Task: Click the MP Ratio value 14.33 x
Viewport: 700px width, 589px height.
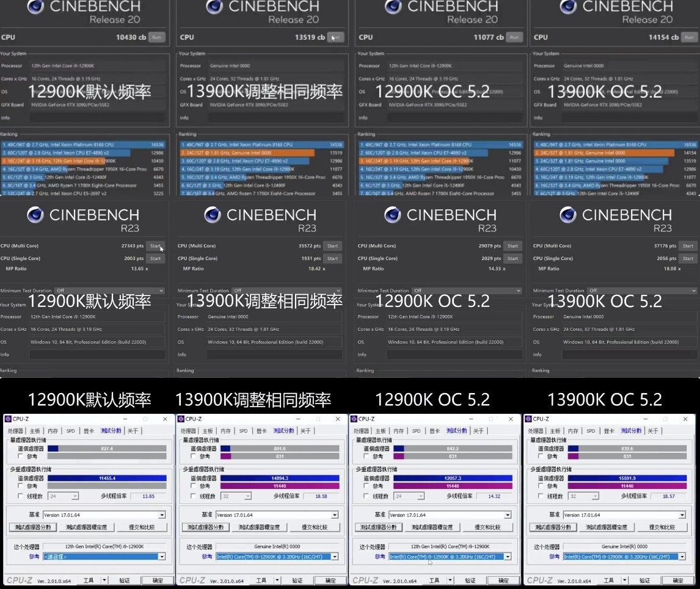Action: 497,269
